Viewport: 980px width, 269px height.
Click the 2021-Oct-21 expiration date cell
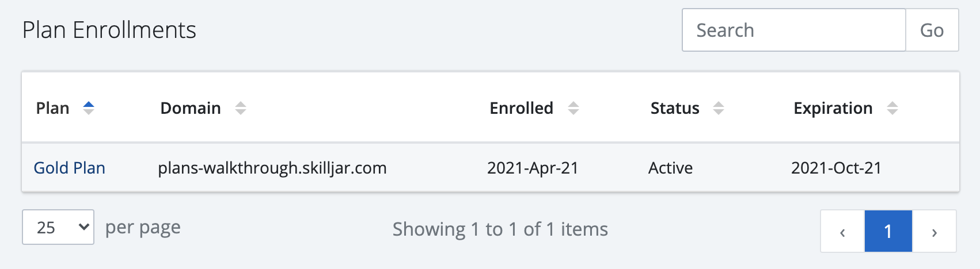click(x=836, y=168)
